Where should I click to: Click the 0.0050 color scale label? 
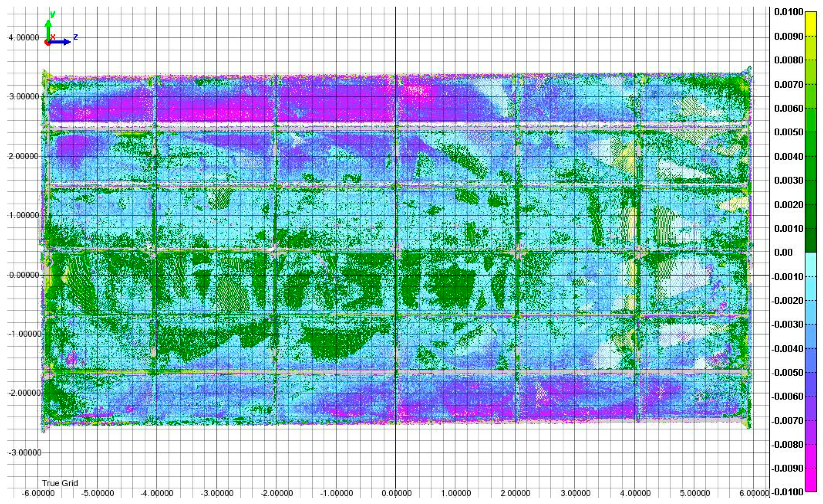(788, 132)
